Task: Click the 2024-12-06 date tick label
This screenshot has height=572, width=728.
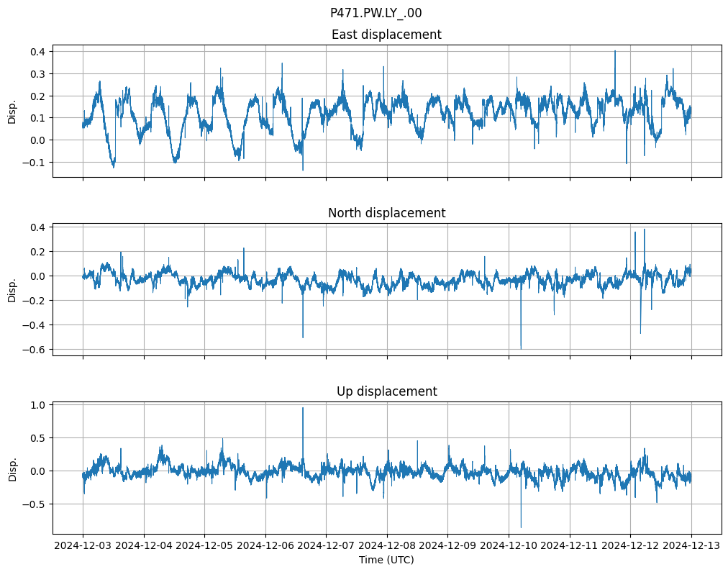Action: 265,545
